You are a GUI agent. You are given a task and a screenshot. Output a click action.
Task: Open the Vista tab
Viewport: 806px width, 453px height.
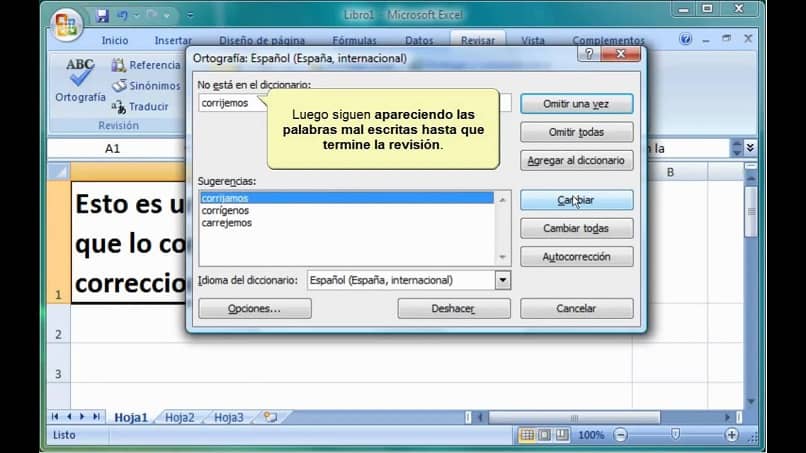(x=533, y=40)
